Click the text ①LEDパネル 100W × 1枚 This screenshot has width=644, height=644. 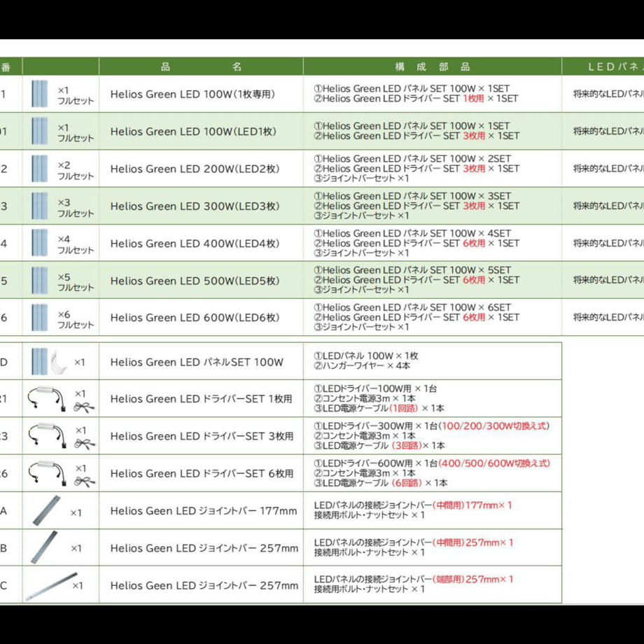(366, 356)
